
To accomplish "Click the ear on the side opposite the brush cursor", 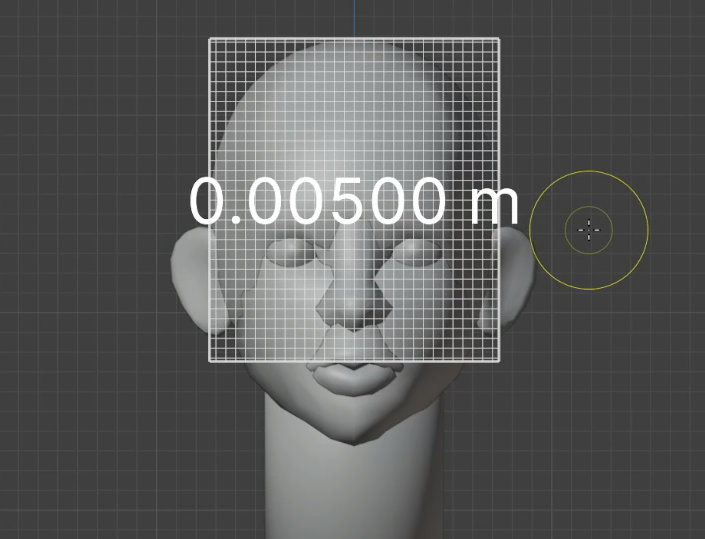I will 199,281.
